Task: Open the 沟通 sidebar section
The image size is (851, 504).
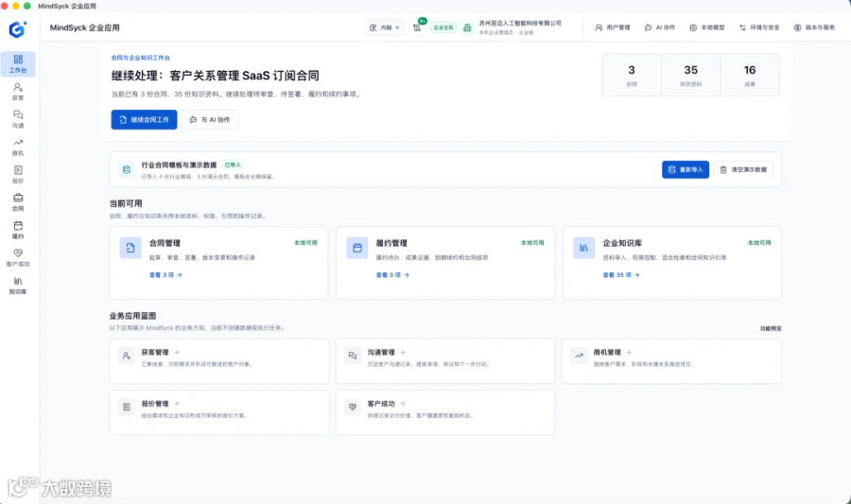Action: pos(18,119)
